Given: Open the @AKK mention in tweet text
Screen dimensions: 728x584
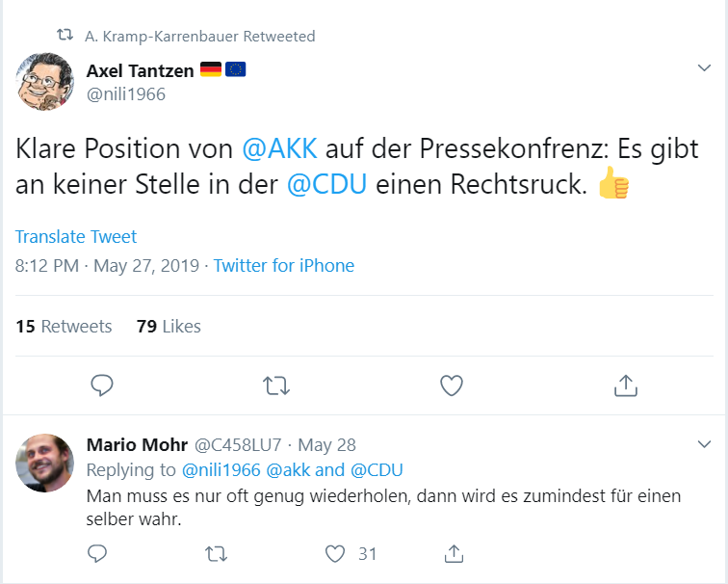Looking at the screenshot, I should point(280,149).
